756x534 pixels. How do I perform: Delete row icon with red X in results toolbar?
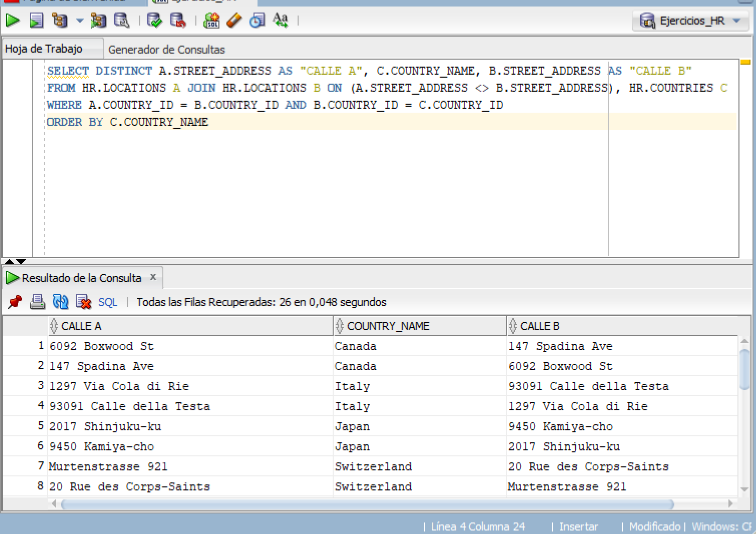click(84, 302)
